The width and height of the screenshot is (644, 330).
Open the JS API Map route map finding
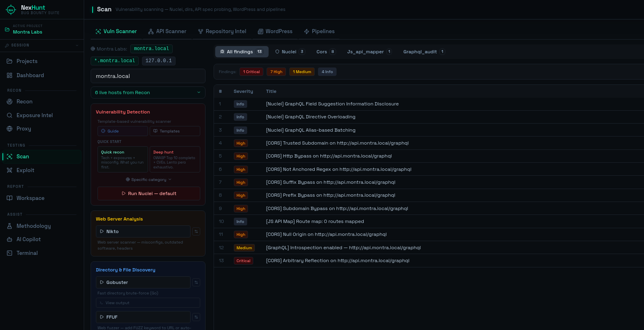point(429,222)
